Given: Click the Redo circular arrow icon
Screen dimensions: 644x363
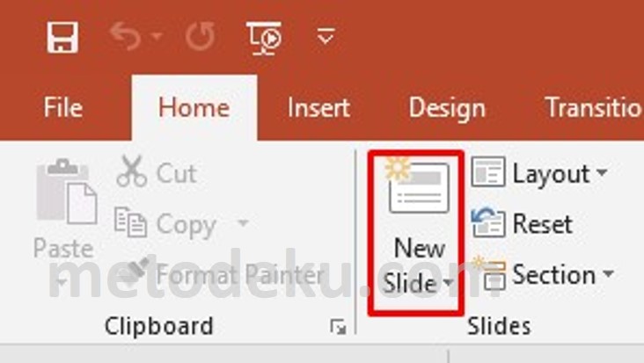Looking at the screenshot, I should pyautogui.click(x=201, y=37).
